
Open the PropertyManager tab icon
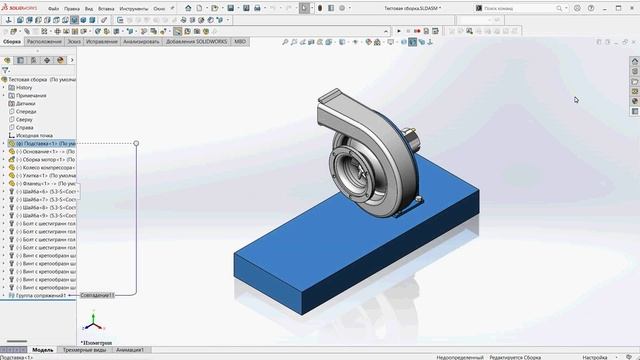(20, 60)
